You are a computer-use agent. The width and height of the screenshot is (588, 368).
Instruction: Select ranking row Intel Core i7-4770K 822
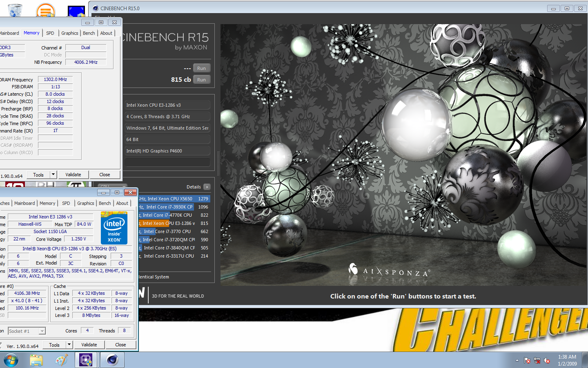pos(174,215)
